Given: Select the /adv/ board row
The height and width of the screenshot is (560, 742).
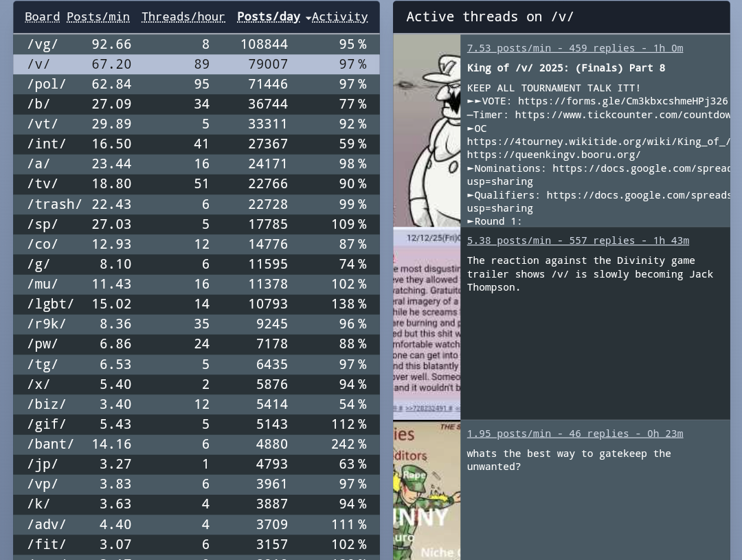Looking at the screenshot, I should tap(196, 524).
